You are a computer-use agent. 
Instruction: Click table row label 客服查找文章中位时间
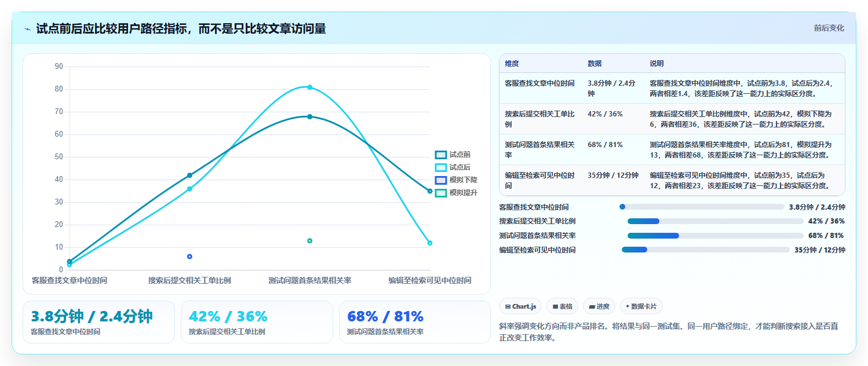[x=539, y=83]
